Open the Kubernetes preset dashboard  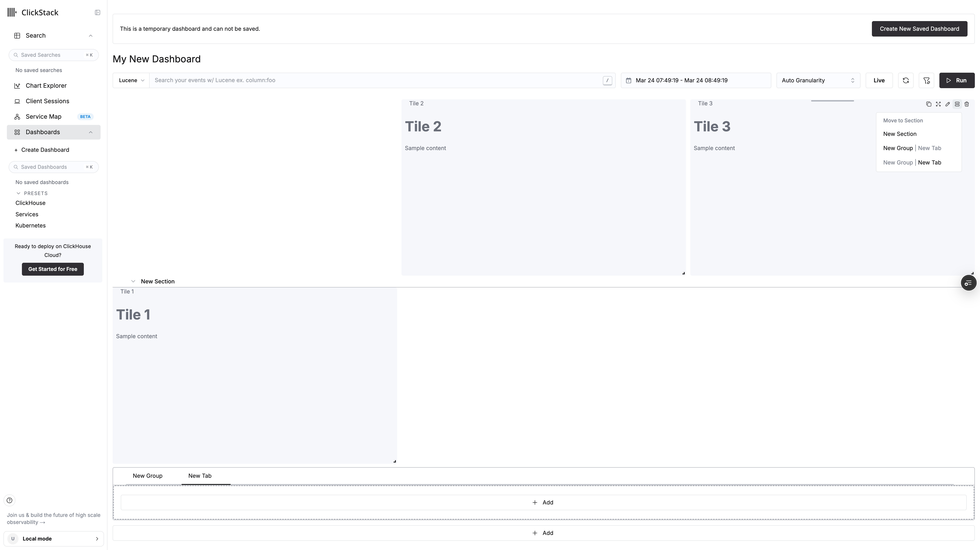(x=31, y=225)
